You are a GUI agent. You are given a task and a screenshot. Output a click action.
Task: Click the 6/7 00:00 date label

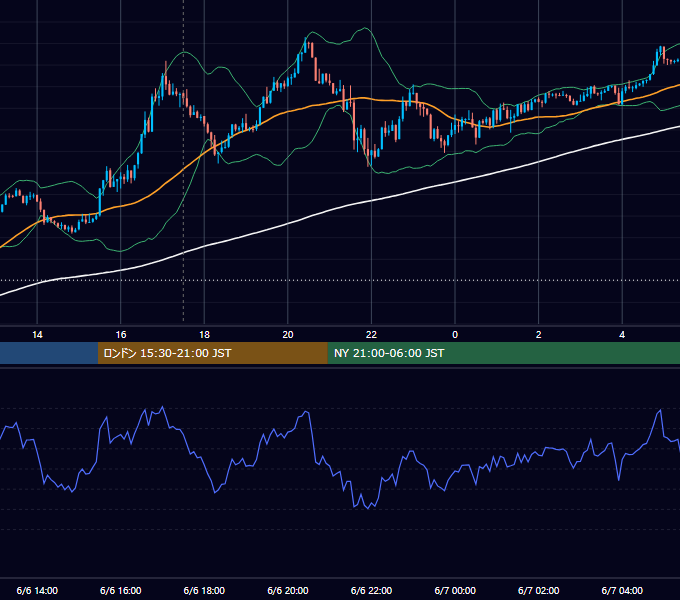point(455,590)
